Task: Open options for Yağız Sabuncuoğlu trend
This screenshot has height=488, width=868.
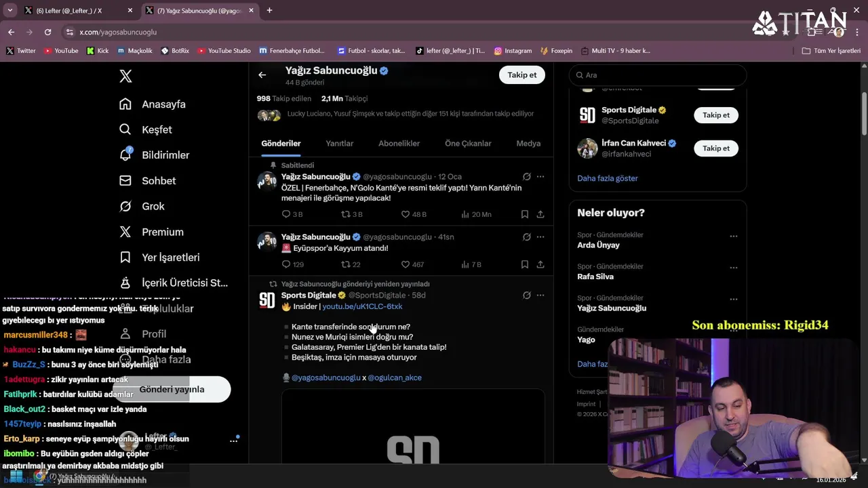Action: (x=733, y=300)
